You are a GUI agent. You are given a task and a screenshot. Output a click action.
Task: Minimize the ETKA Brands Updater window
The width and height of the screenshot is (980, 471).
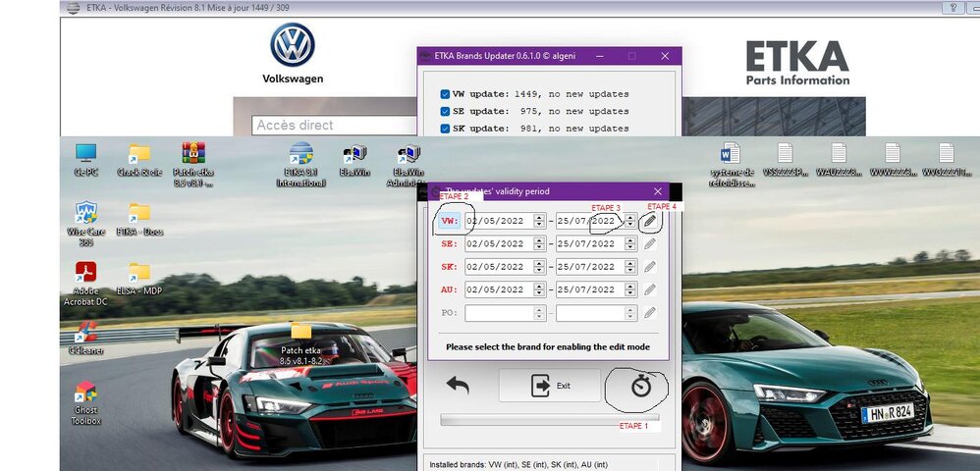coord(600,56)
